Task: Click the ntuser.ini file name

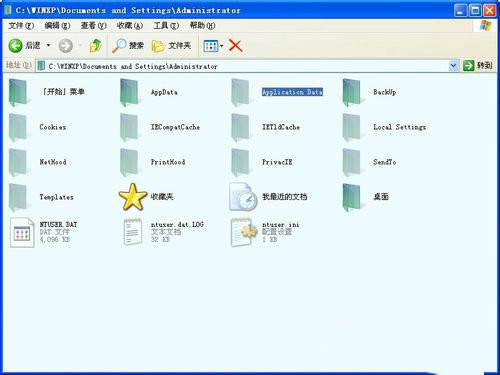Action: 280,225
